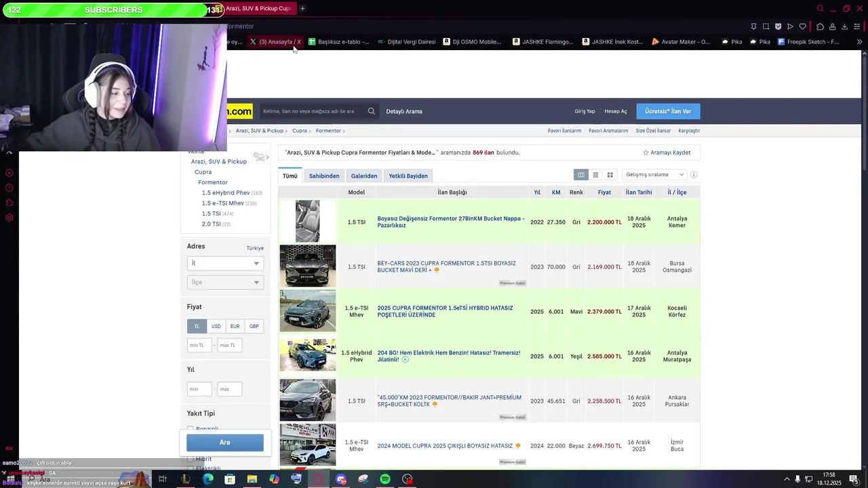Open File Explorer from the taskbar
Viewport: 868px width, 488px height.
pyautogui.click(x=252, y=479)
